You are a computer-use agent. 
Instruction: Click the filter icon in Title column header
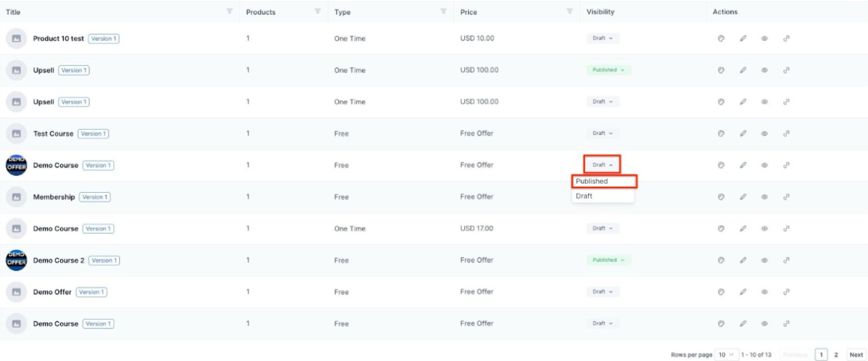[229, 11]
